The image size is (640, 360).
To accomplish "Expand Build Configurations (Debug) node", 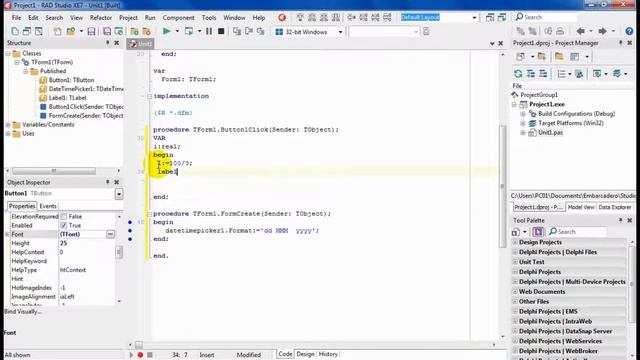I will coord(523,114).
